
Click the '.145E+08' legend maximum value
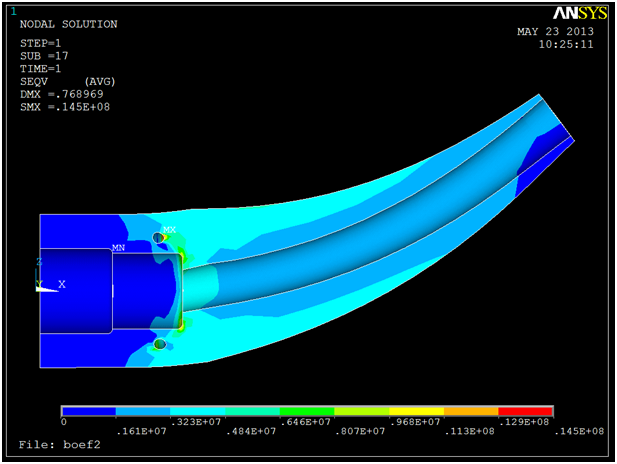[578, 431]
